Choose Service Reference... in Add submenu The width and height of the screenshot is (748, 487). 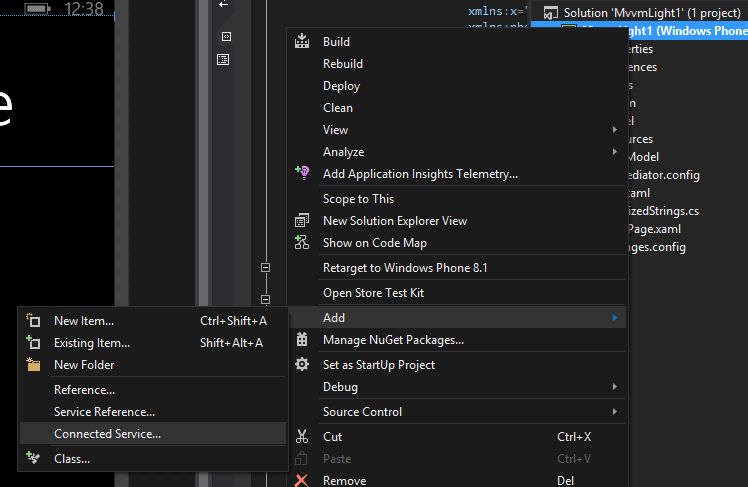(153, 412)
